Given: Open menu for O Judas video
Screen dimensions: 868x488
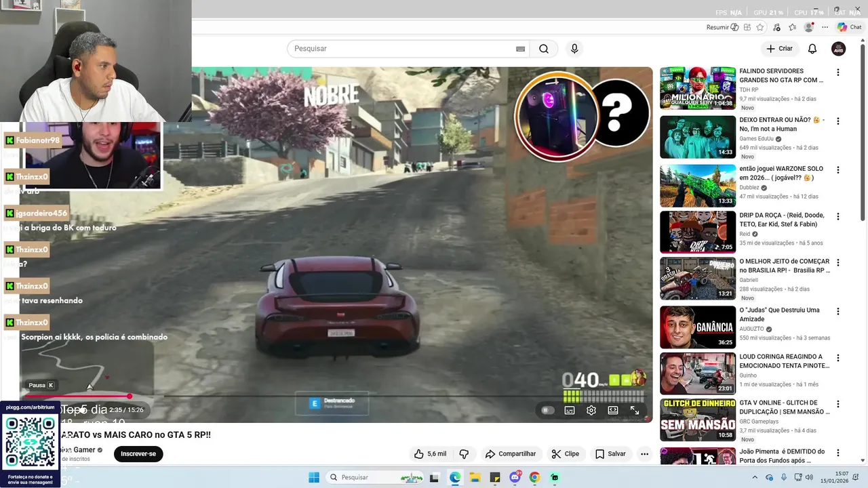Looking at the screenshot, I should pos(838,312).
